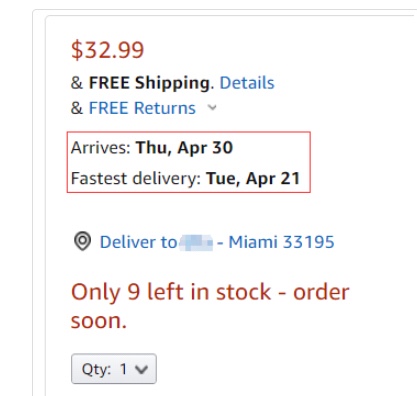Screen dimensions: 417x396
Task: Click the Qty: label in the selector
Action: point(97,369)
